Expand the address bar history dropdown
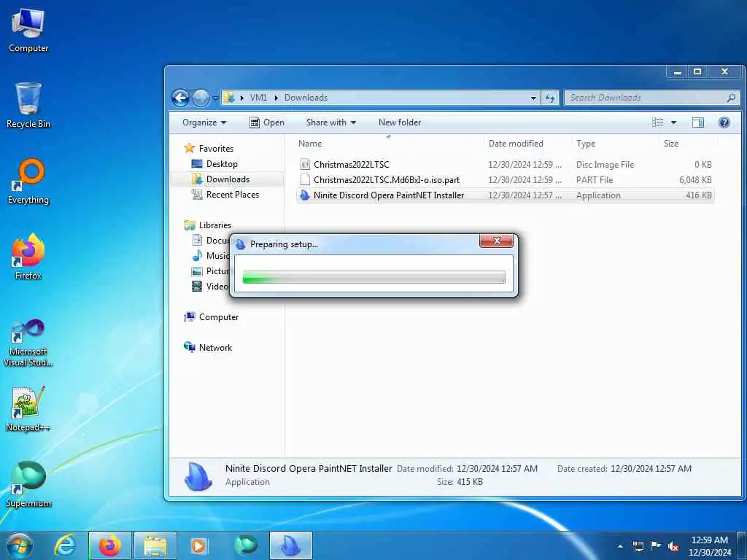This screenshot has width=747, height=560. pos(533,98)
